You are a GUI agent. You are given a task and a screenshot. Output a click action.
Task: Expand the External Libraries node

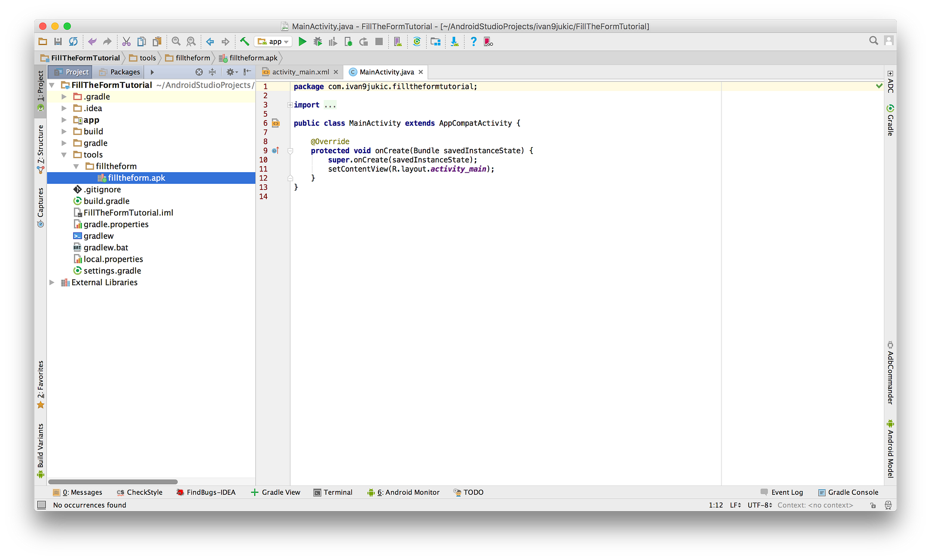coord(52,282)
